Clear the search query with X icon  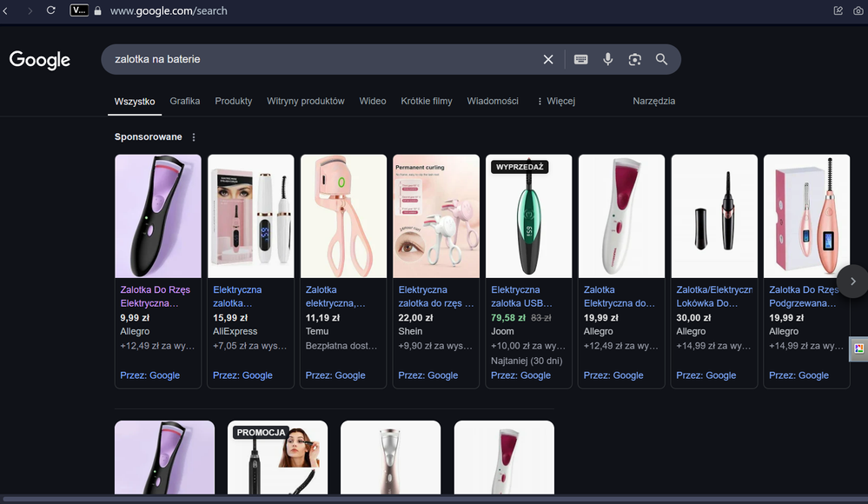(x=548, y=59)
